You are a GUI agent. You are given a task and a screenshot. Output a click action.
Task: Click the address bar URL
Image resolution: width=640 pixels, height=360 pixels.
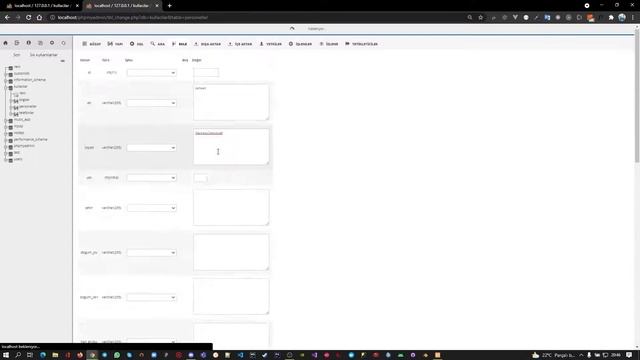pos(133,18)
